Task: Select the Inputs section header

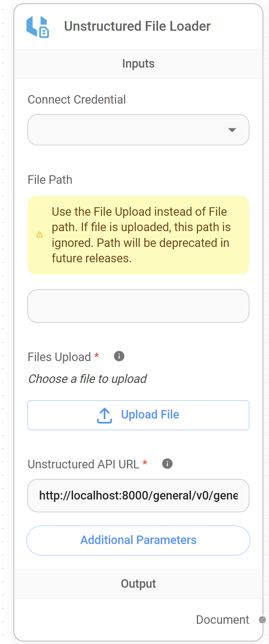Action: (x=138, y=64)
